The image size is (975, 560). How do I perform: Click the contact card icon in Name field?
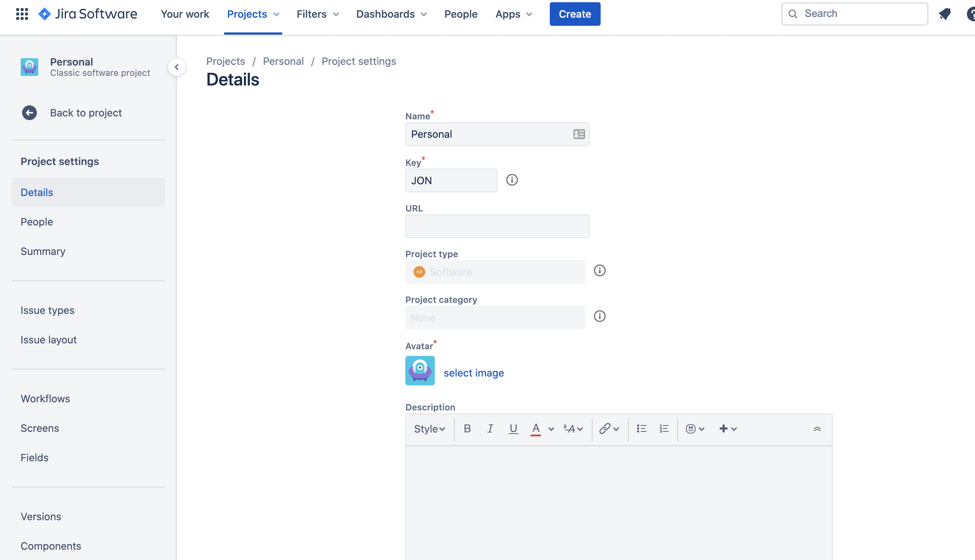(x=579, y=134)
